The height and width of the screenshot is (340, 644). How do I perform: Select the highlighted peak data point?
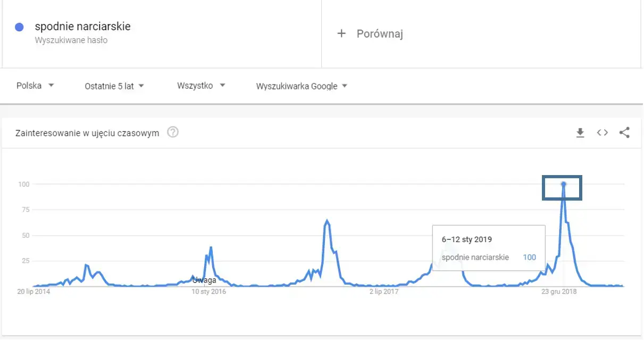pos(563,184)
